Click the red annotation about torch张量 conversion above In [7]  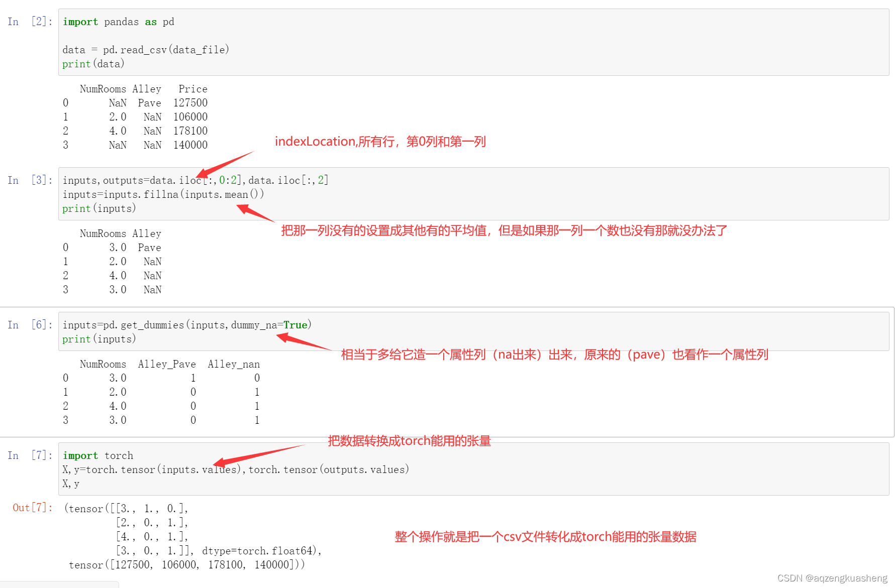point(410,441)
